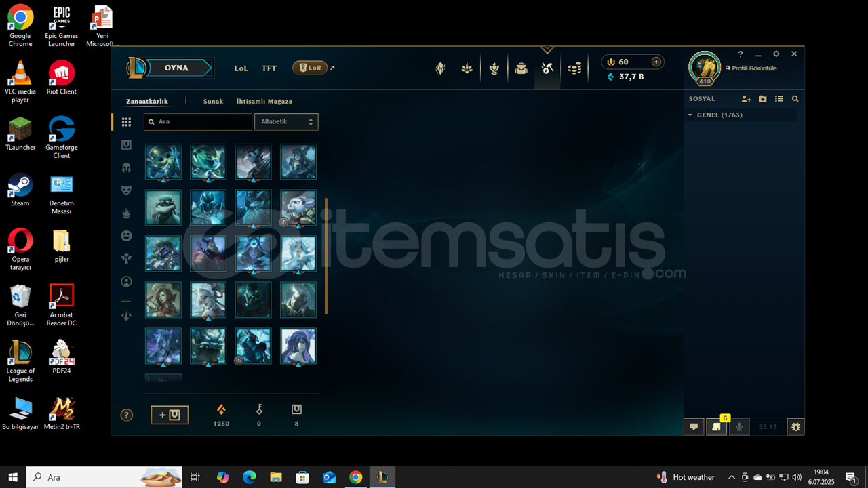The width and height of the screenshot is (868, 488).
Task: Click the orange essence icon showing 1250
Action: (x=221, y=409)
